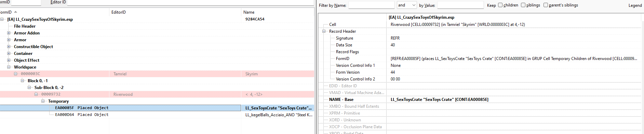Image resolution: width=644 pixels, height=134 pixels.
Task: Click the 9284CA54 name cell
Action: tap(255, 19)
